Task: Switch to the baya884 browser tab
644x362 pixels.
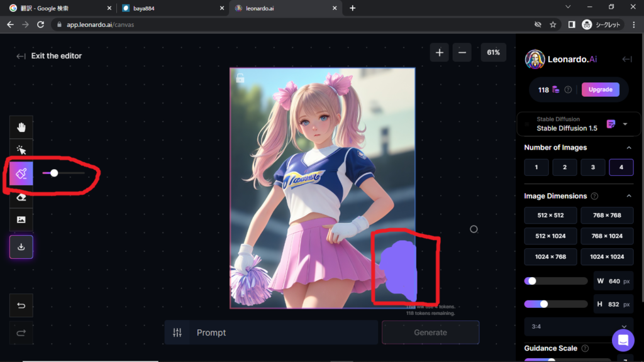Action: (x=168, y=8)
